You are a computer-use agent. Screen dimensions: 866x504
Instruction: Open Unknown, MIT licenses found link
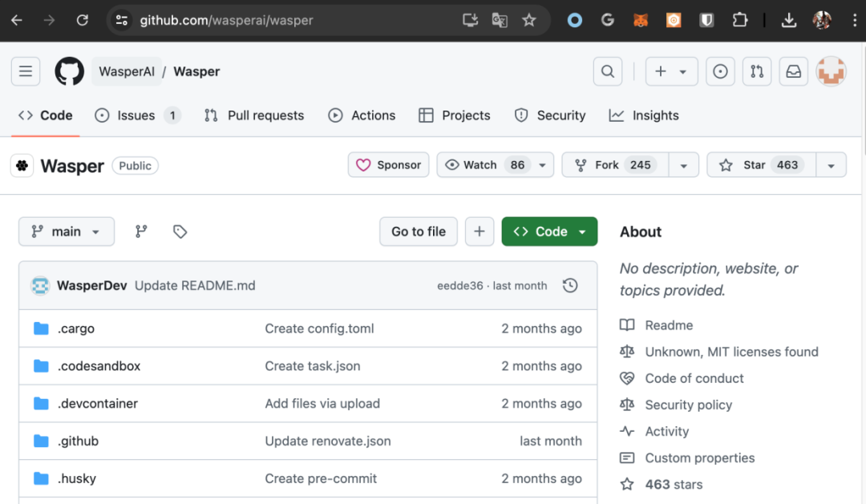point(732,352)
